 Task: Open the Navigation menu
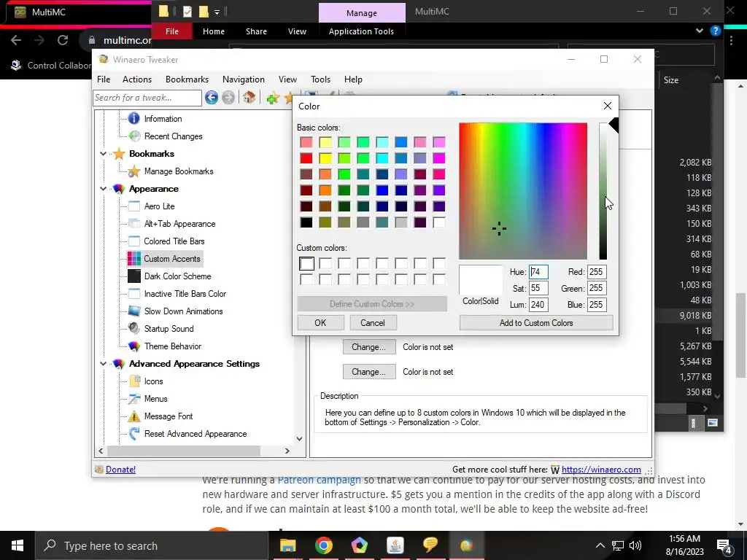244,79
